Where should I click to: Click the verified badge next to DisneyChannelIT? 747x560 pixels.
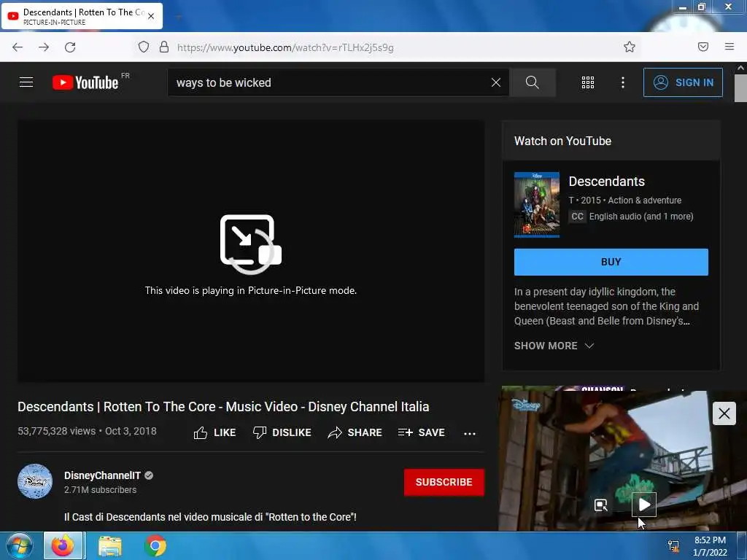coord(149,475)
